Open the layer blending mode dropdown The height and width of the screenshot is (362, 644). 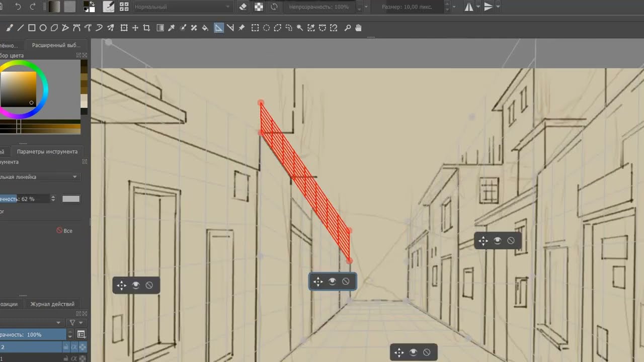(x=31, y=322)
